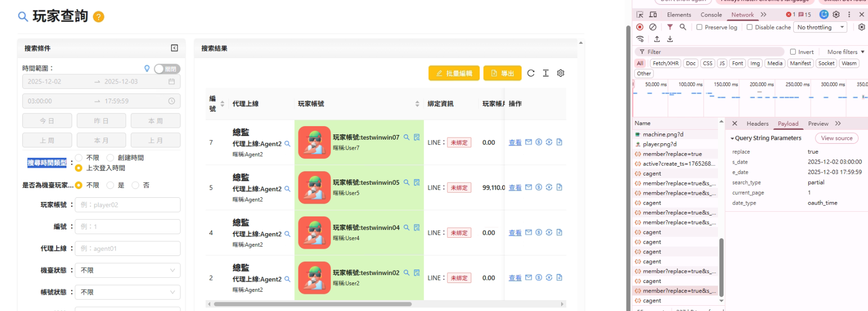Screen dimensions: 868x311
Task: Click the 批量編輯 button
Action: coord(454,73)
